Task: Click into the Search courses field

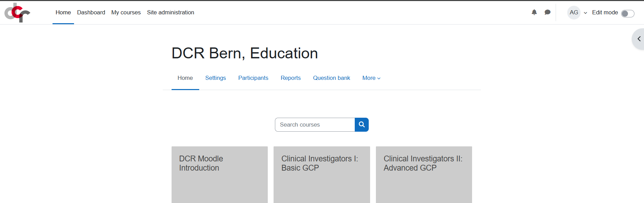Action: [x=314, y=125]
